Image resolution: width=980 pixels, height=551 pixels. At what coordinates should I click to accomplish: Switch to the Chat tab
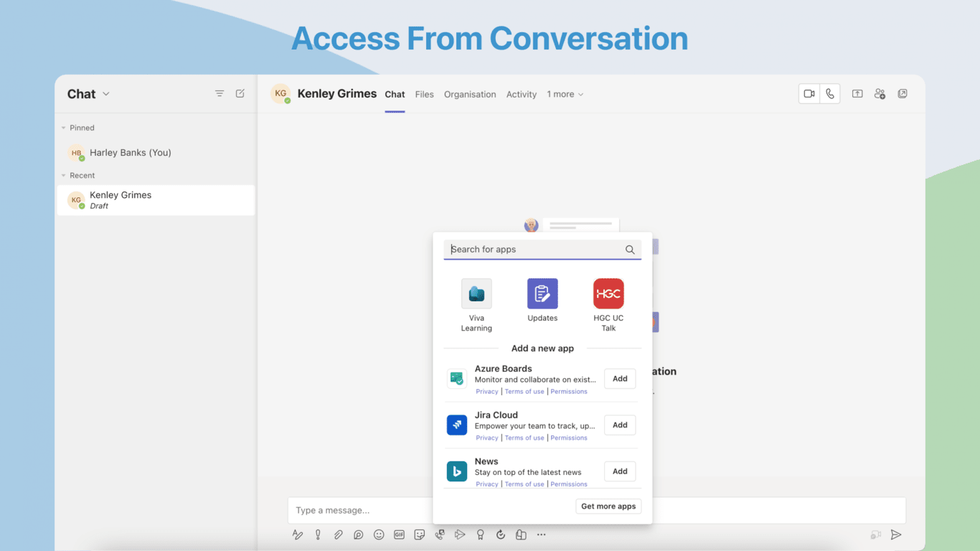tap(395, 94)
